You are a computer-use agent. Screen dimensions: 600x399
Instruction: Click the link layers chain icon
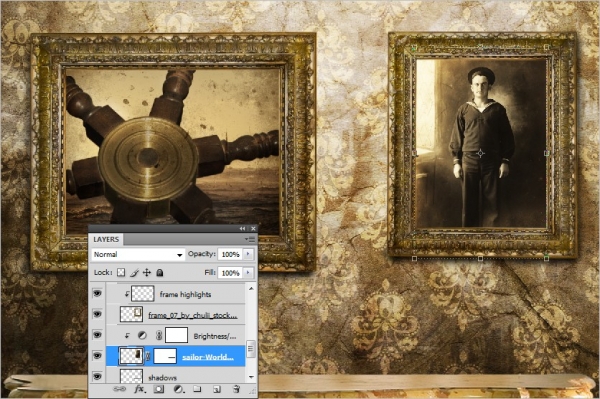[119, 389]
